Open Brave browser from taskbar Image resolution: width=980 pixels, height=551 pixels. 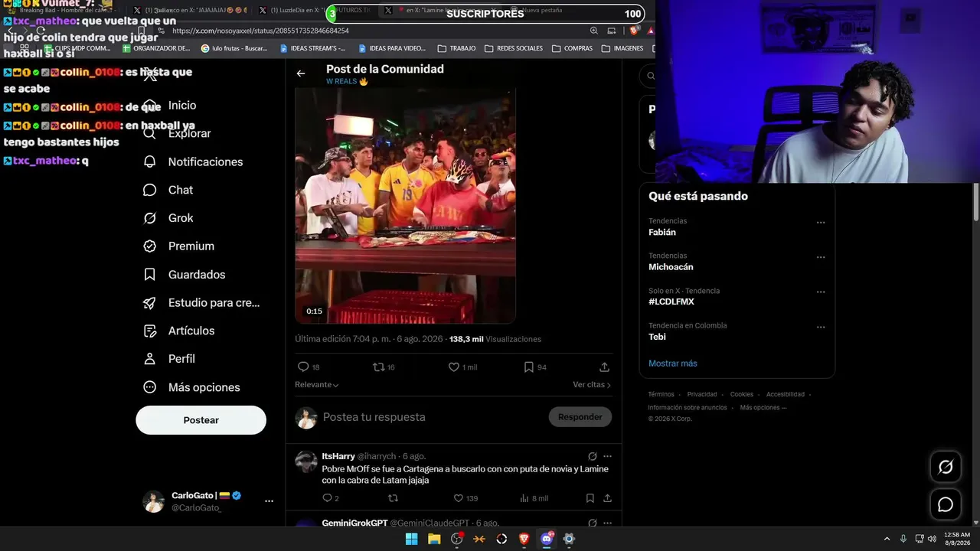pyautogui.click(x=524, y=539)
